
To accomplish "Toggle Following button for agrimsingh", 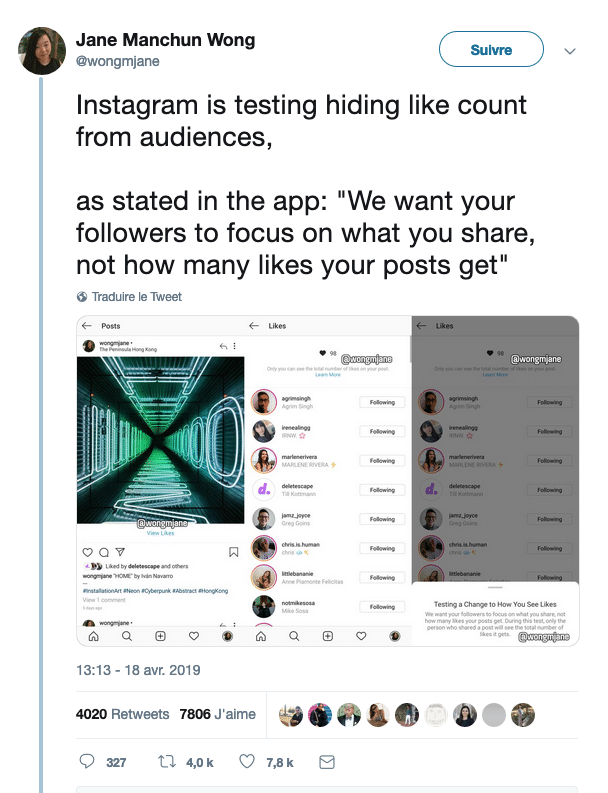I will pyautogui.click(x=382, y=402).
